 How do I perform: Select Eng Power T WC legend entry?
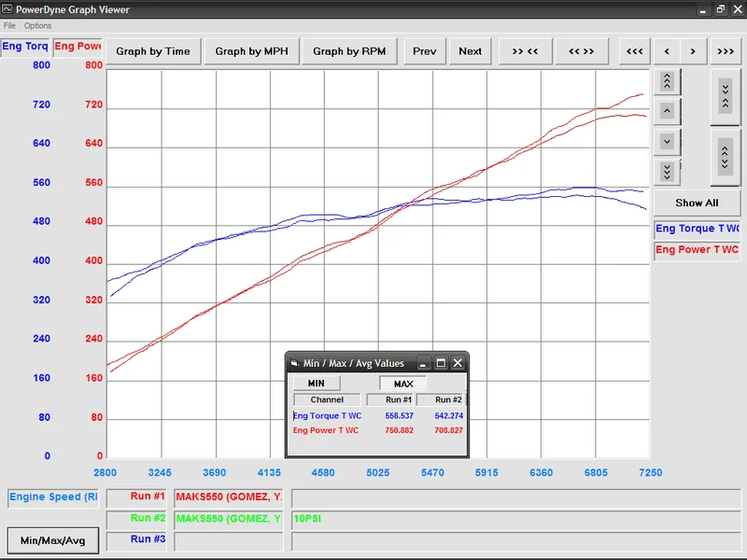pos(697,249)
